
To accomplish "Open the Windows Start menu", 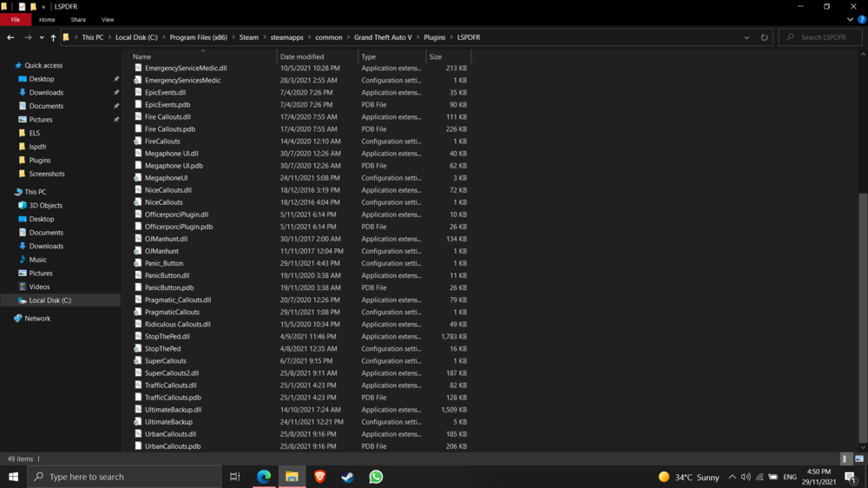I will click(13, 477).
